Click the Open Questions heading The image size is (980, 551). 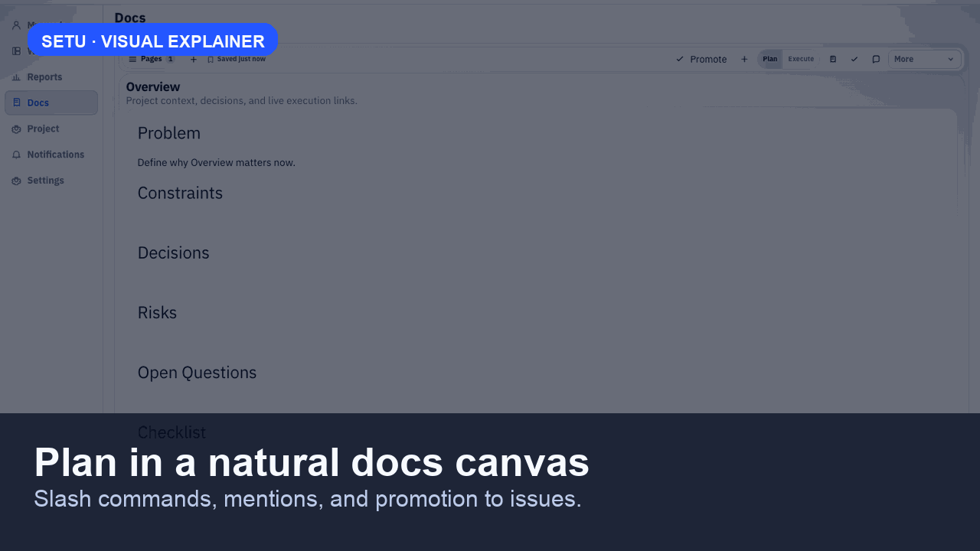(197, 373)
